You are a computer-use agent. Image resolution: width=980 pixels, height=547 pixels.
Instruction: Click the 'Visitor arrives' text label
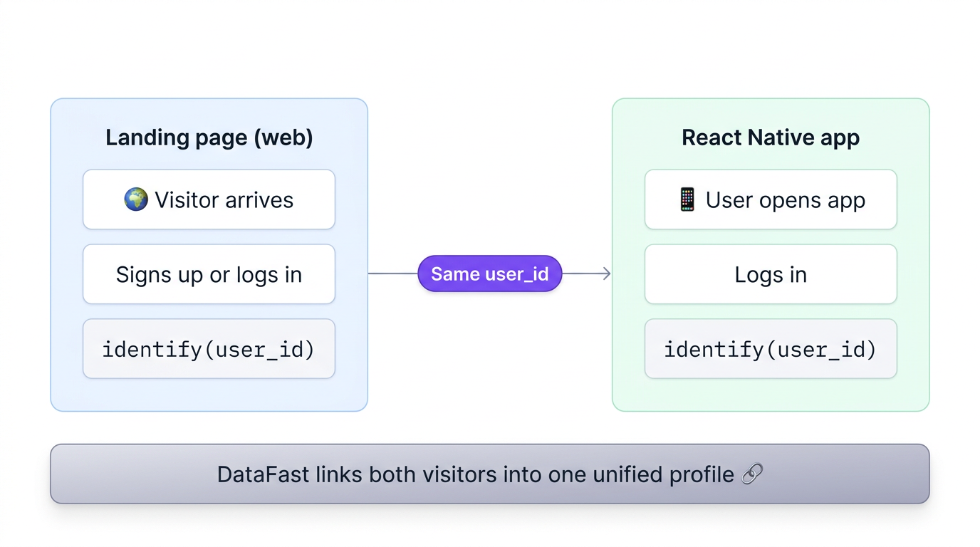[224, 200]
